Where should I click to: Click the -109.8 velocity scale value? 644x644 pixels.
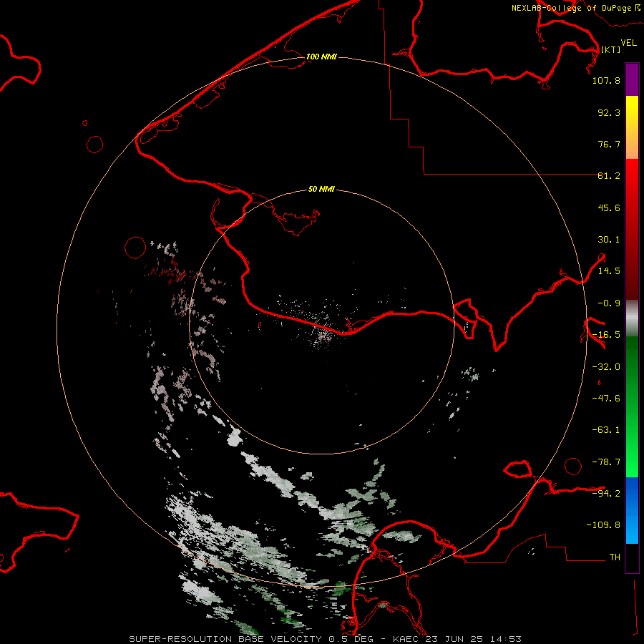pyautogui.click(x=603, y=525)
